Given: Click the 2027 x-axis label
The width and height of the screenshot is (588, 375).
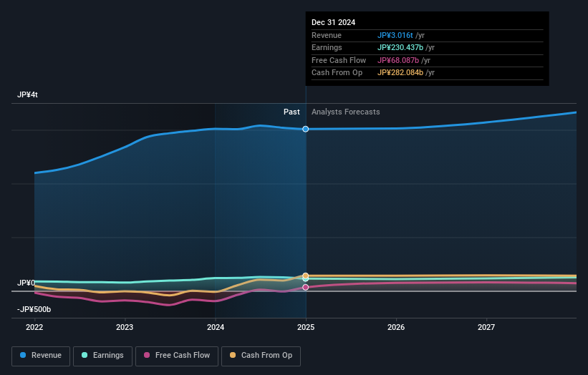Looking at the screenshot, I should pyautogui.click(x=486, y=328).
